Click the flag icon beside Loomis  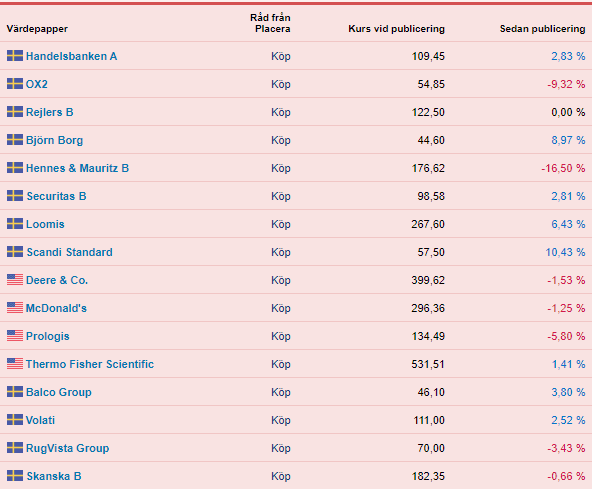[x=15, y=224]
